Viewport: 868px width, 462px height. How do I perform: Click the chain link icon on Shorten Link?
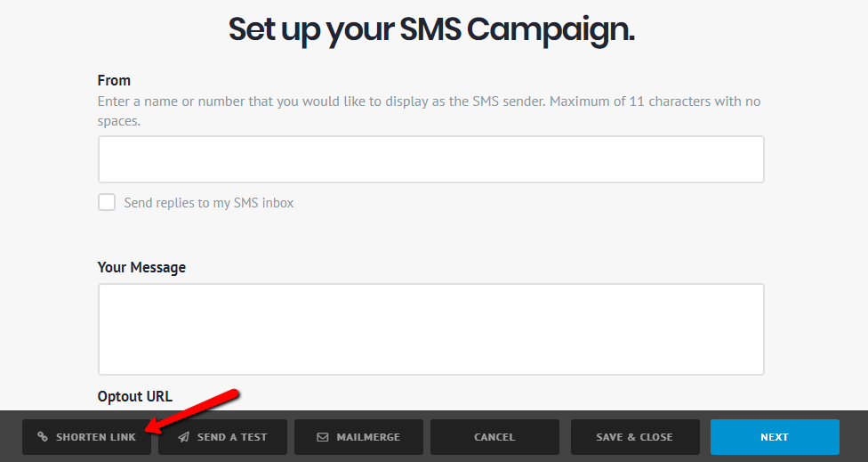pyautogui.click(x=42, y=437)
